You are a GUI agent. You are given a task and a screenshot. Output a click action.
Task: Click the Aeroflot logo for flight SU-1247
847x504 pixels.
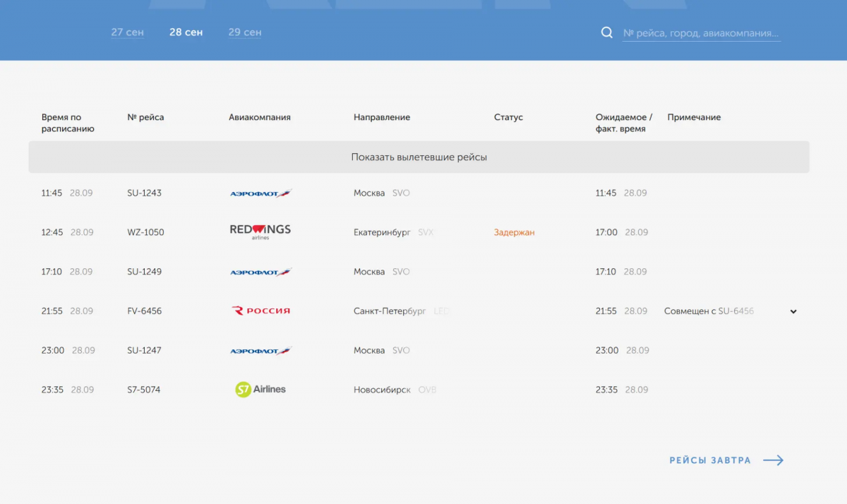(260, 351)
